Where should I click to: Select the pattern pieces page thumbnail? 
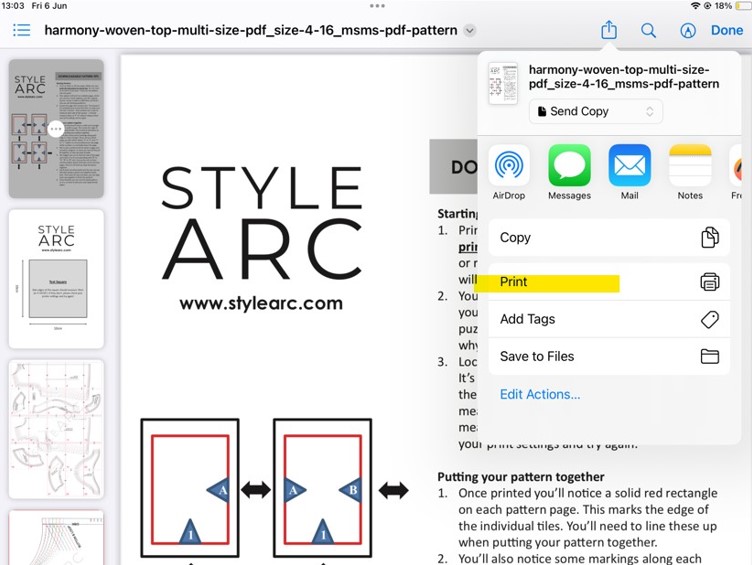[56, 429]
